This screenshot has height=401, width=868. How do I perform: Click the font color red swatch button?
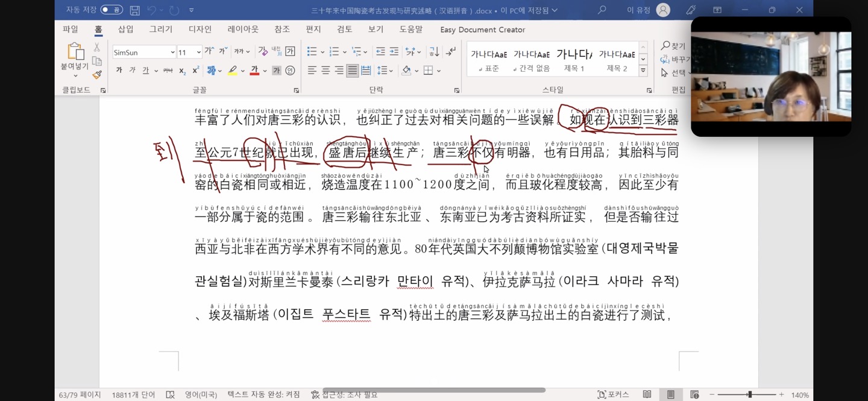click(x=254, y=71)
